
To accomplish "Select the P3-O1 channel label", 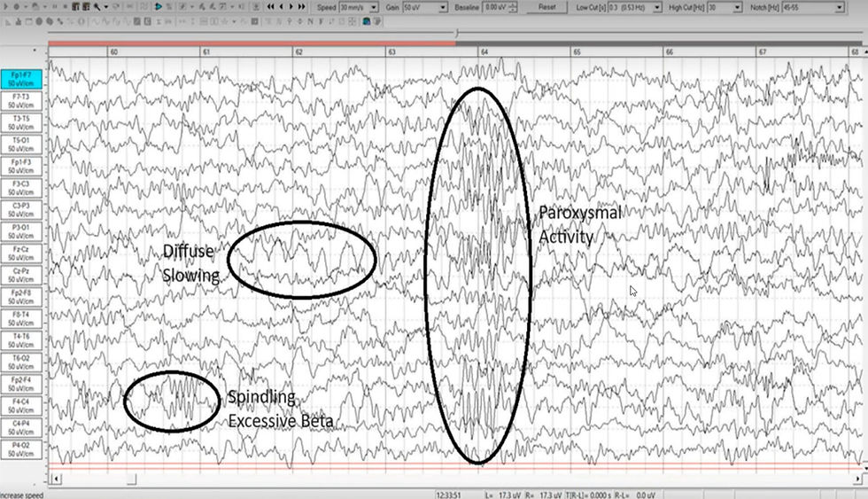I will [21, 231].
